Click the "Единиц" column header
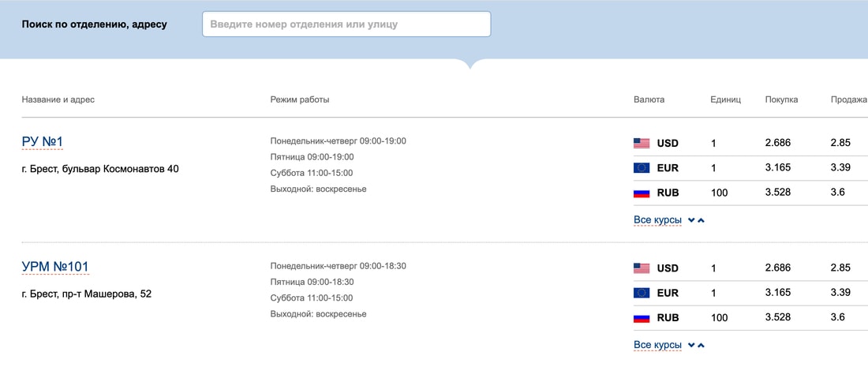This screenshot has width=868, height=367. tap(726, 99)
